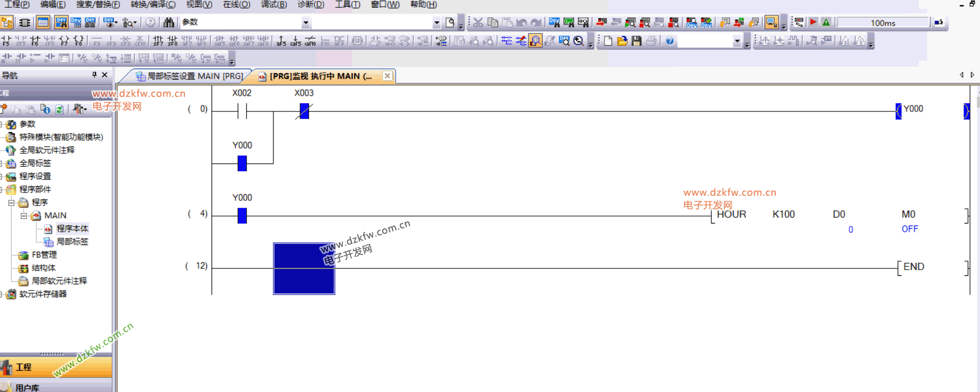
Task: Open the 在线(O) menu
Action: pyautogui.click(x=236, y=5)
